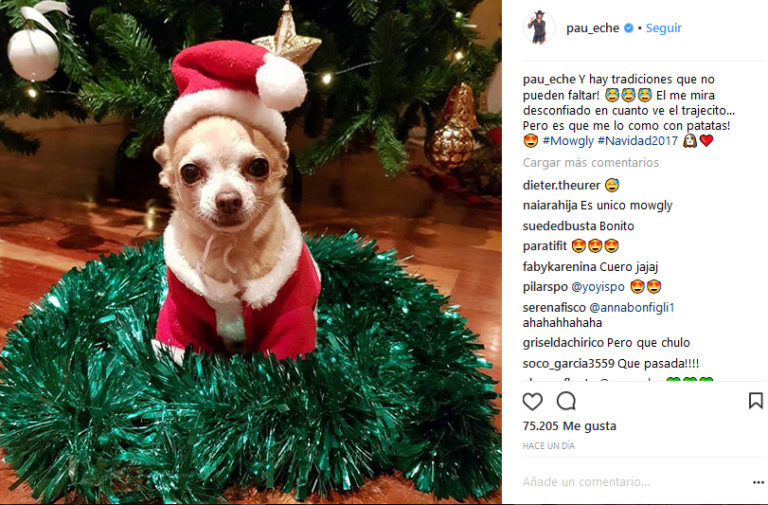
Task: View the 75.205 Me gusta list
Action: tap(569, 426)
